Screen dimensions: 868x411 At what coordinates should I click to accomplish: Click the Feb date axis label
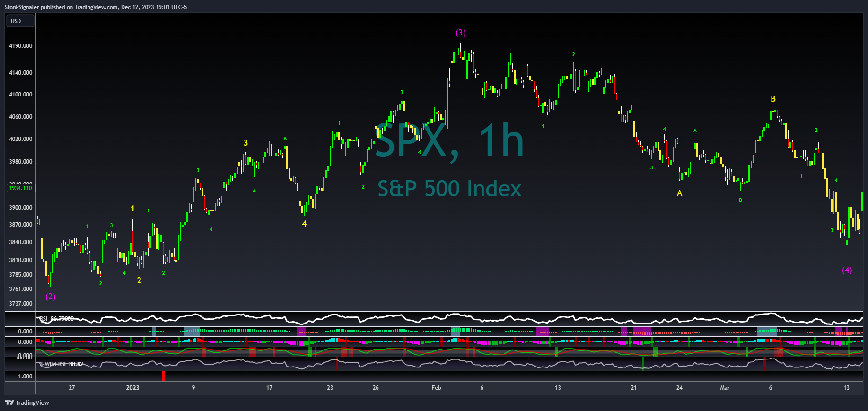436,388
